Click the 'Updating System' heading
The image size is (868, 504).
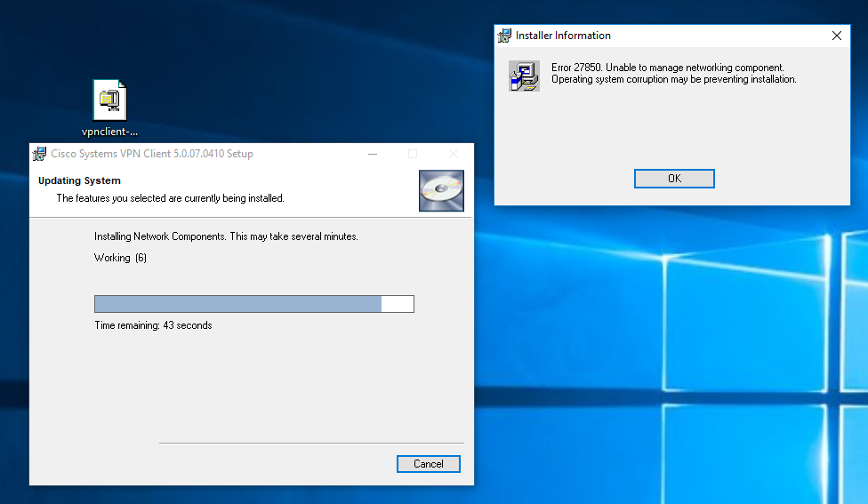tap(79, 180)
